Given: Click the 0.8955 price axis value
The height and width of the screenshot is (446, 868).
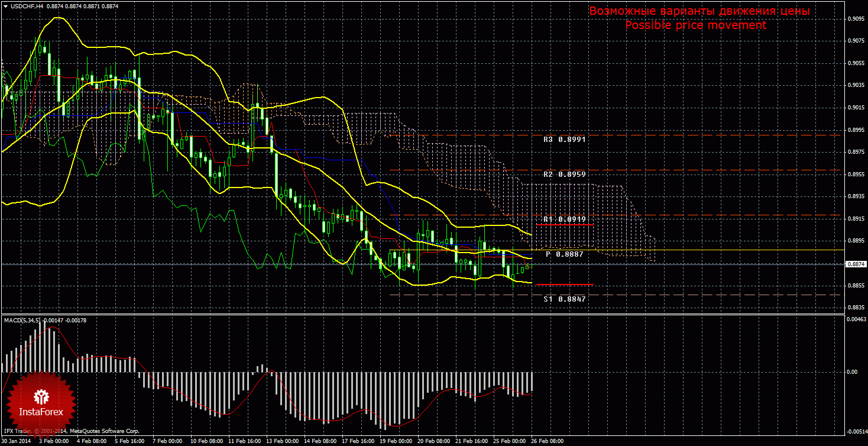Looking at the screenshot, I should [x=855, y=174].
